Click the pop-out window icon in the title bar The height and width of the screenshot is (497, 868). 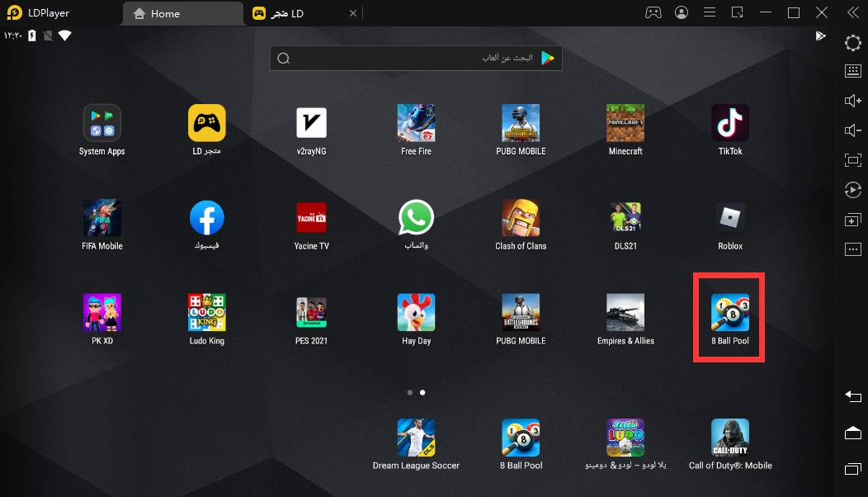pos(738,12)
